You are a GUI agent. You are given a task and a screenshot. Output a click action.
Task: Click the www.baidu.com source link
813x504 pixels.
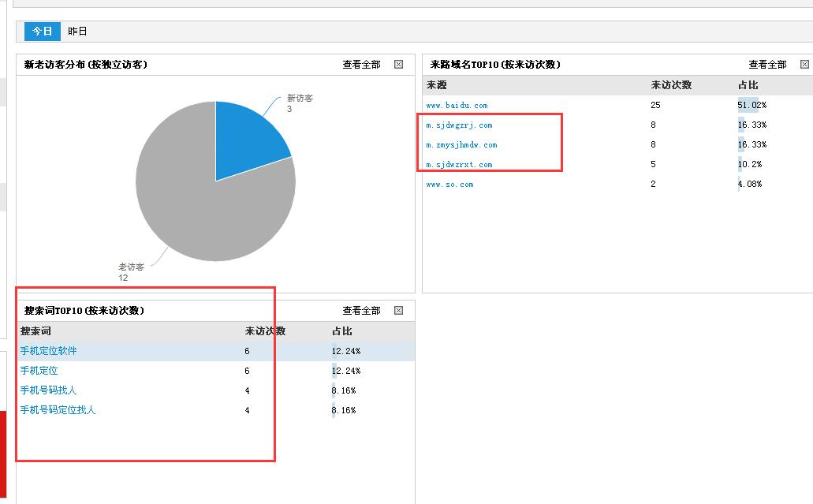point(457,106)
